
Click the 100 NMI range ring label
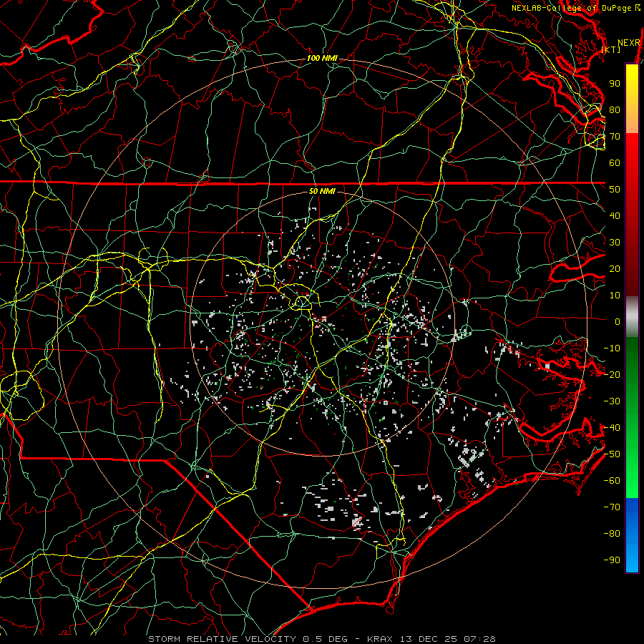pyautogui.click(x=322, y=58)
